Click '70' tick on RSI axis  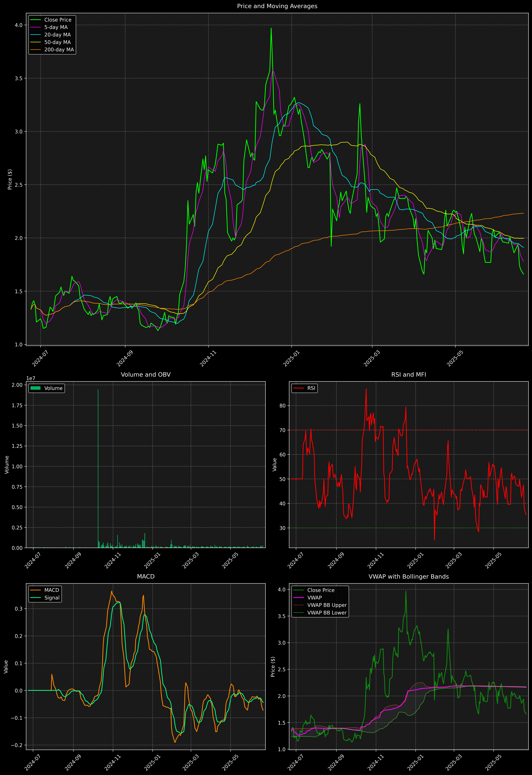coord(283,430)
